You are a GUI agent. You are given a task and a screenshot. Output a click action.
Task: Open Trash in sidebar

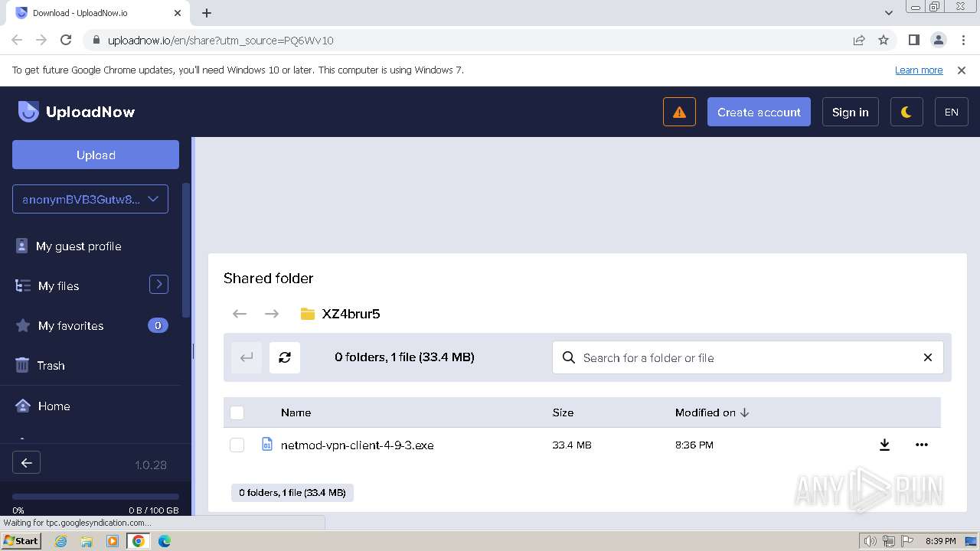click(x=51, y=366)
